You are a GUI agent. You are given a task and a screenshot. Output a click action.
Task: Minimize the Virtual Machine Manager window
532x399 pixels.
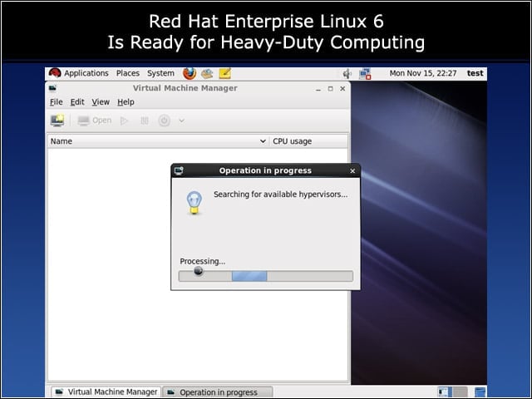pyautogui.click(x=318, y=89)
